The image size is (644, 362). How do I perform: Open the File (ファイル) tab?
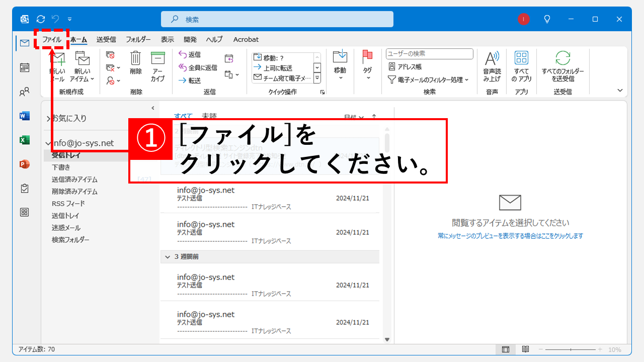point(51,39)
